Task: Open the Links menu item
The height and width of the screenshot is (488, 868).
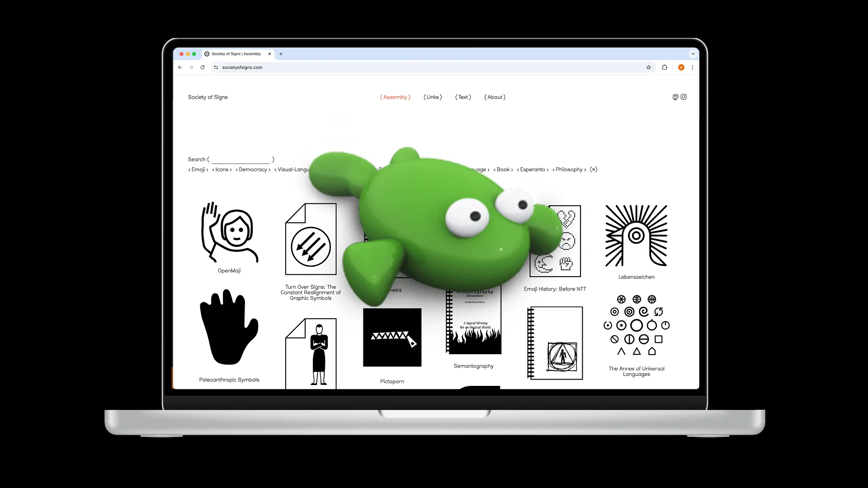Action: (x=433, y=97)
